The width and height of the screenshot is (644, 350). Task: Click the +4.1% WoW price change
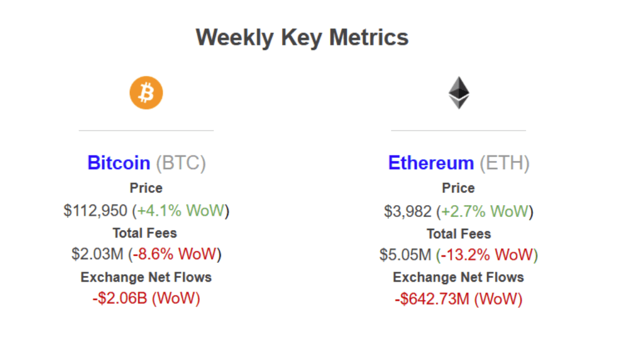(x=180, y=211)
